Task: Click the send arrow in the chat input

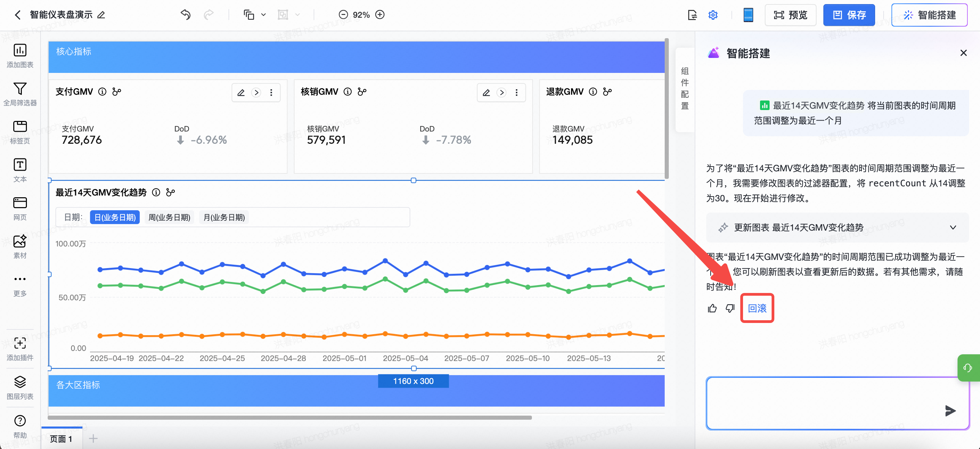Action: click(950, 411)
